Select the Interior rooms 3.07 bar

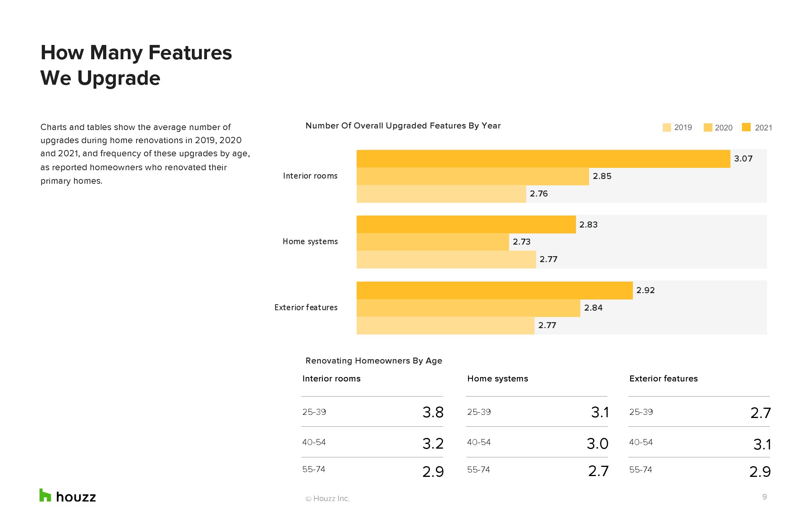coord(543,159)
